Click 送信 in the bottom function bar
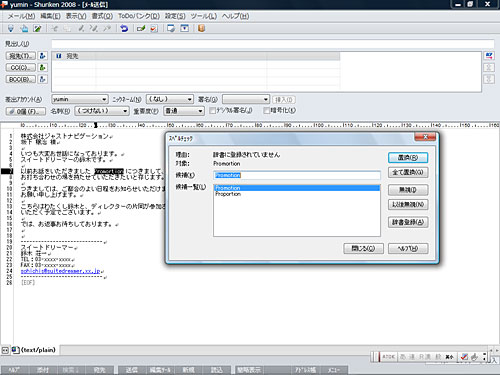The image size is (500, 375). pos(131,370)
